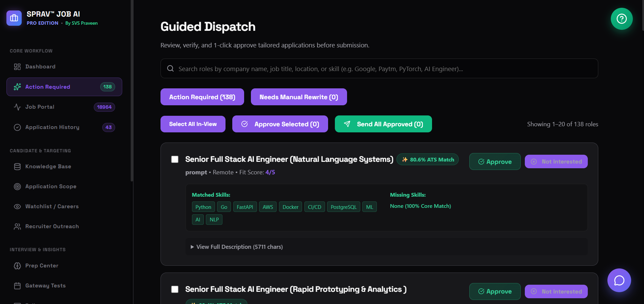The height and width of the screenshot is (304, 644).
Task: Click the CI/CD matched skill tag
Action: tap(315, 207)
